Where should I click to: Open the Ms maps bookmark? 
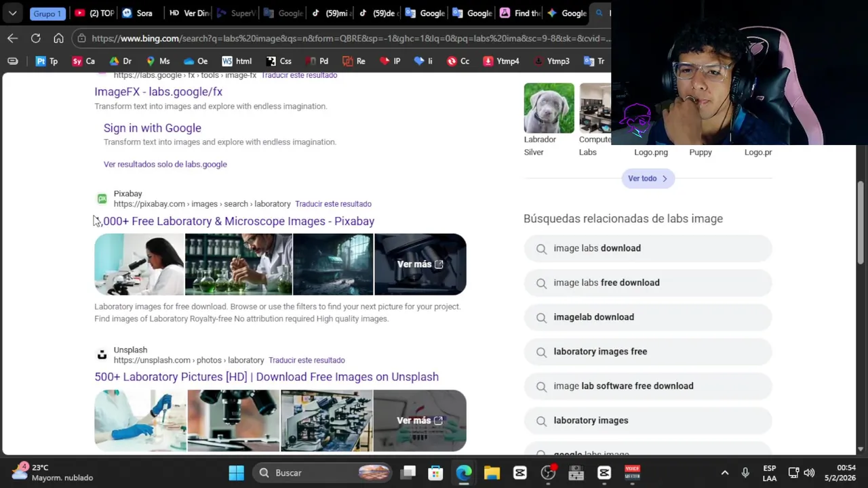tap(158, 61)
